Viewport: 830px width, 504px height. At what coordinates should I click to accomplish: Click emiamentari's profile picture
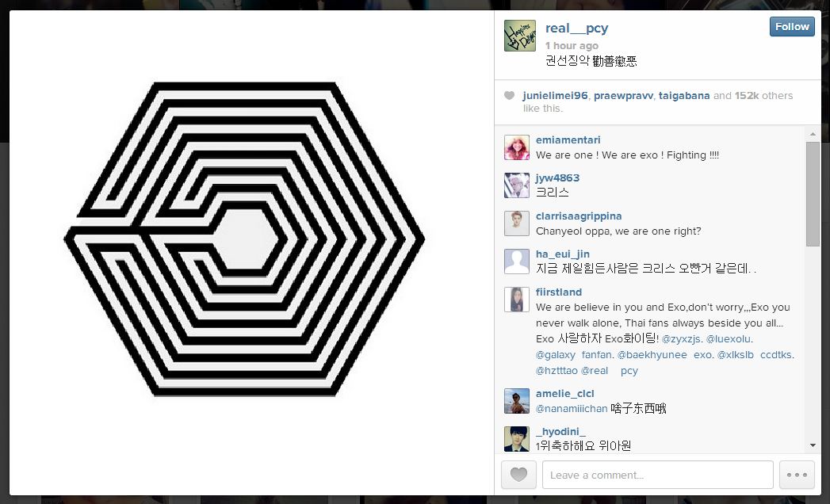tap(517, 147)
